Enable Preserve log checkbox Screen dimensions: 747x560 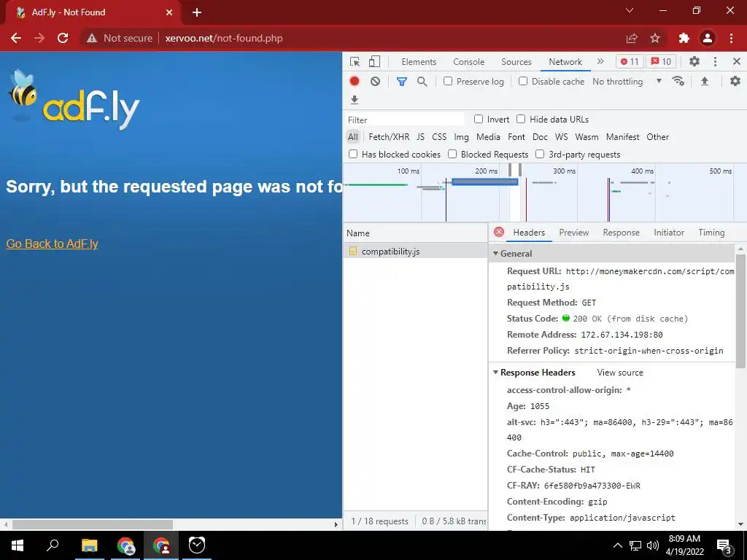tap(448, 81)
